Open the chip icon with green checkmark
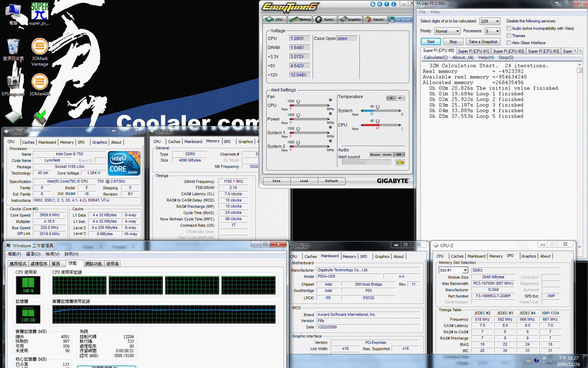Image resolution: width=588 pixels, height=368 pixels. 40,118
